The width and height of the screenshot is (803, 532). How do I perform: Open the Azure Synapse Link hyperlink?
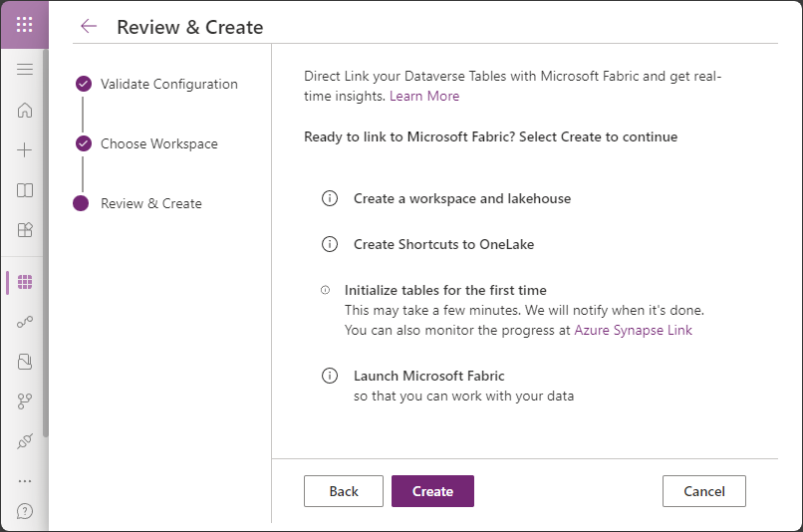[633, 331]
